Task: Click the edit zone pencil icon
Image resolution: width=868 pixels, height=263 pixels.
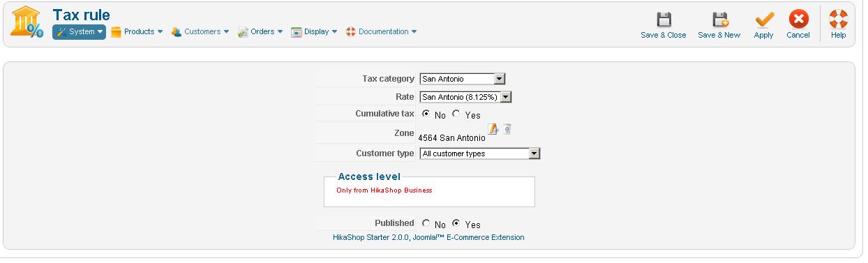Action: (x=493, y=129)
